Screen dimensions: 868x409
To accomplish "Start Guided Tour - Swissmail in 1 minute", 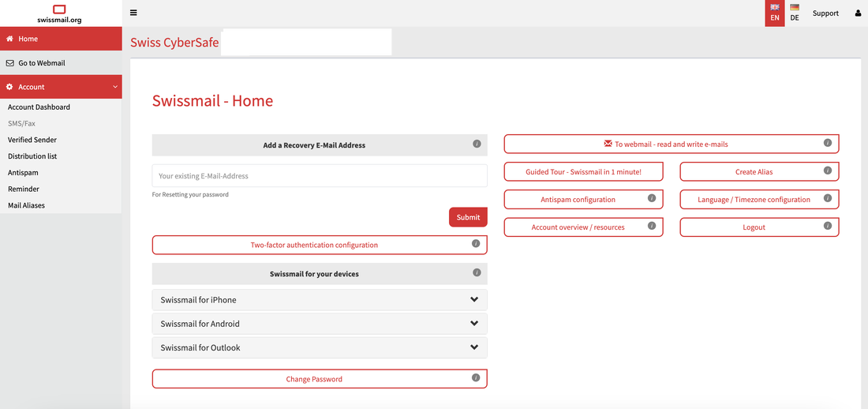I will [x=583, y=172].
